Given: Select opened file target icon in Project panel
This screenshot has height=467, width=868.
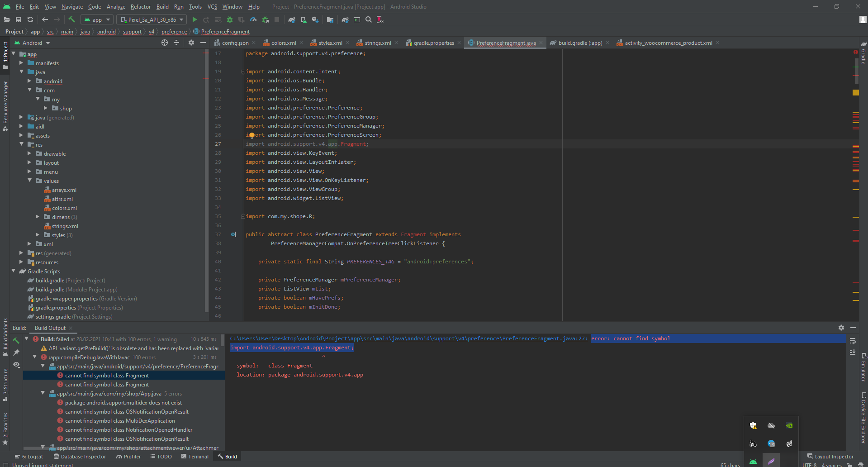Looking at the screenshot, I should click(165, 43).
